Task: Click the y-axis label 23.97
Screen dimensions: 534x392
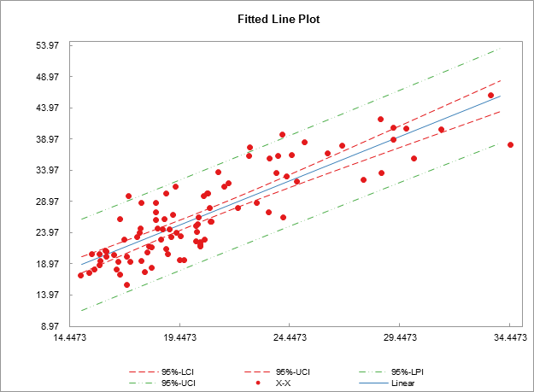Action: tap(47, 232)
